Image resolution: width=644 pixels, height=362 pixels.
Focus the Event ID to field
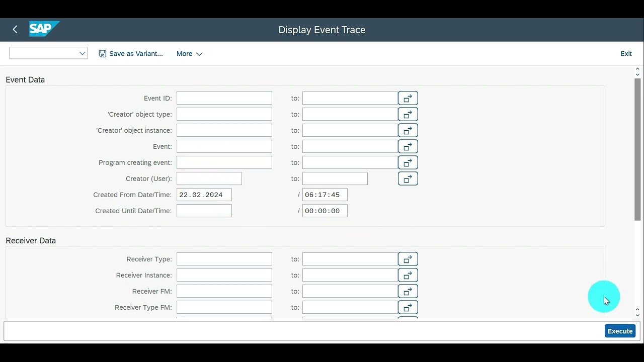point(350,98)
